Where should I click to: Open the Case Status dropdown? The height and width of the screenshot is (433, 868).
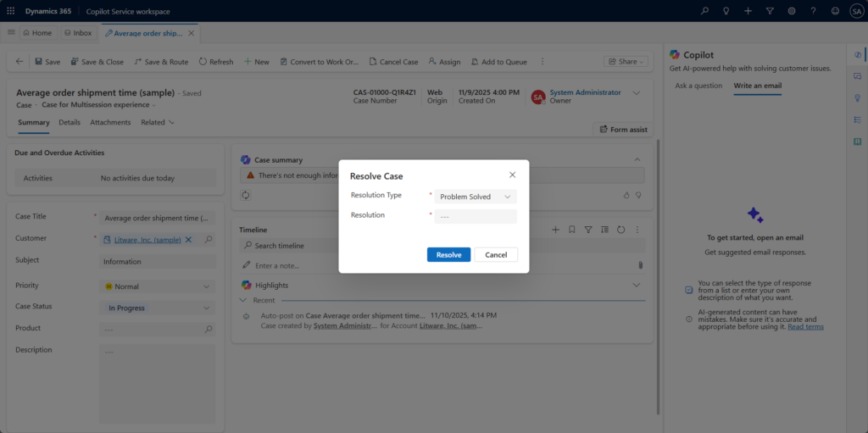(x=157, y=308)
